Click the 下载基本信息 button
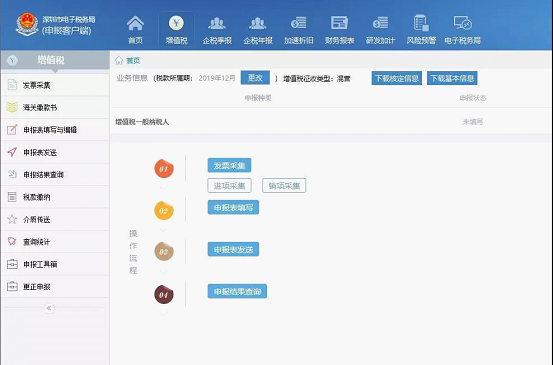The width and height of the screenshot is (553, 365). (452, 78)
